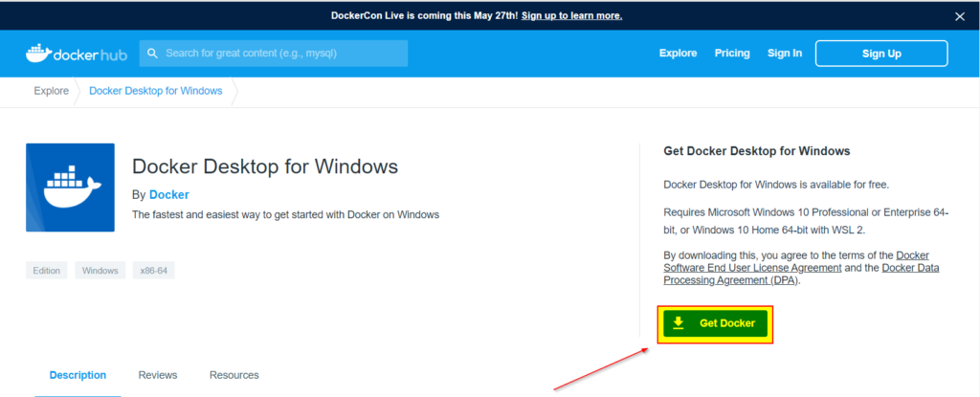Click the Get Docker button
This screenshot has width=980, height=397.
click(x=715, y=324)
